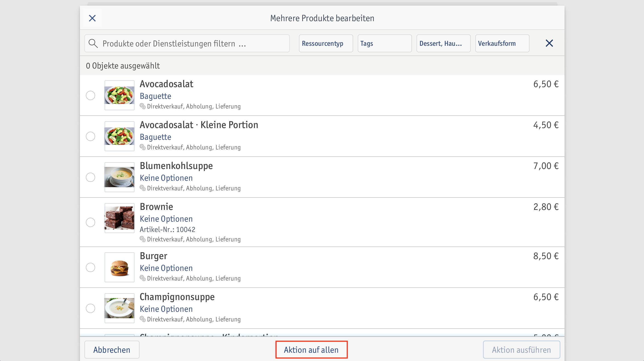Screen dimensions: 644x361
Task: Close the Mehrere Produkte bearbeiten dialog
Action: click(x=92, y=18)
